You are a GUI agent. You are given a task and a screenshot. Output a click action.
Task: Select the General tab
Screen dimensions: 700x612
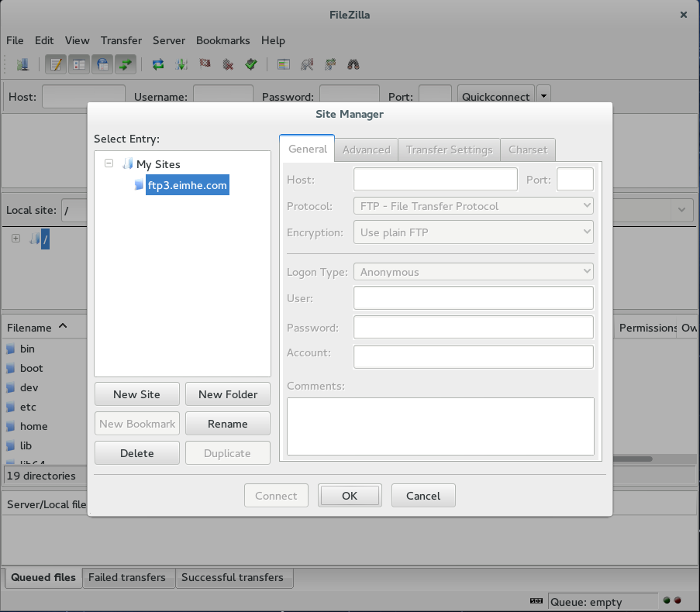point(307,149)
